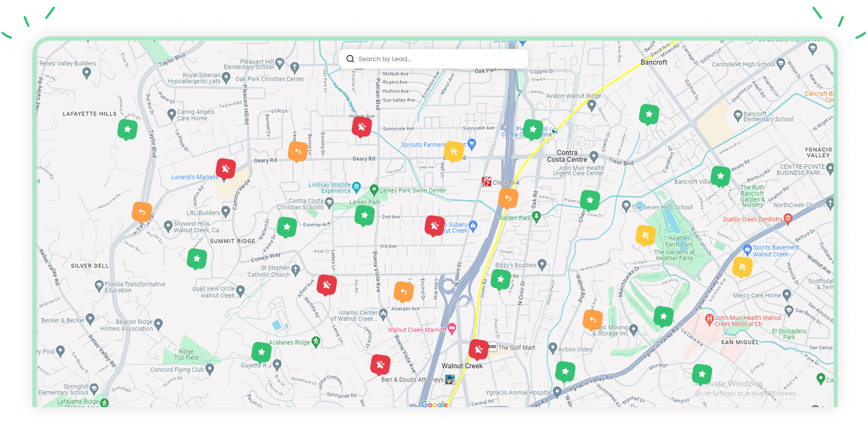Image resolution: width=868 pixels, height=425 pixels.
Task: Select green star marker near Bizzy's Buddies
Action: (x=500, y=279)
